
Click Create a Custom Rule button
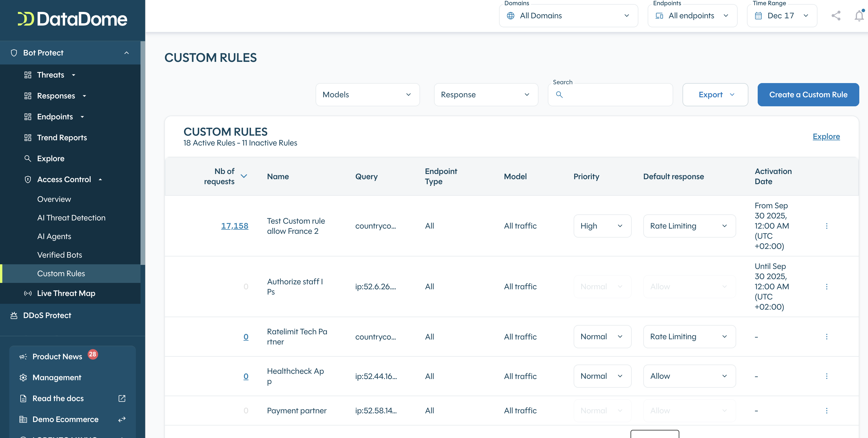pyautogui.click(x=808, y=95)
